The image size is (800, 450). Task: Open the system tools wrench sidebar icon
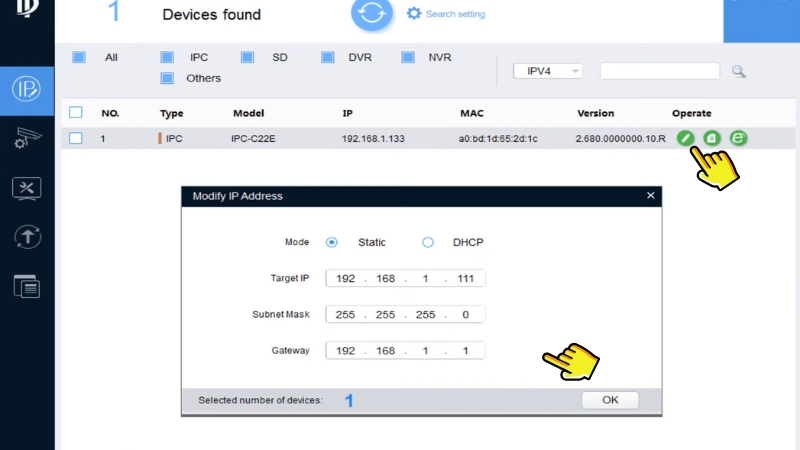click(26, 187)
